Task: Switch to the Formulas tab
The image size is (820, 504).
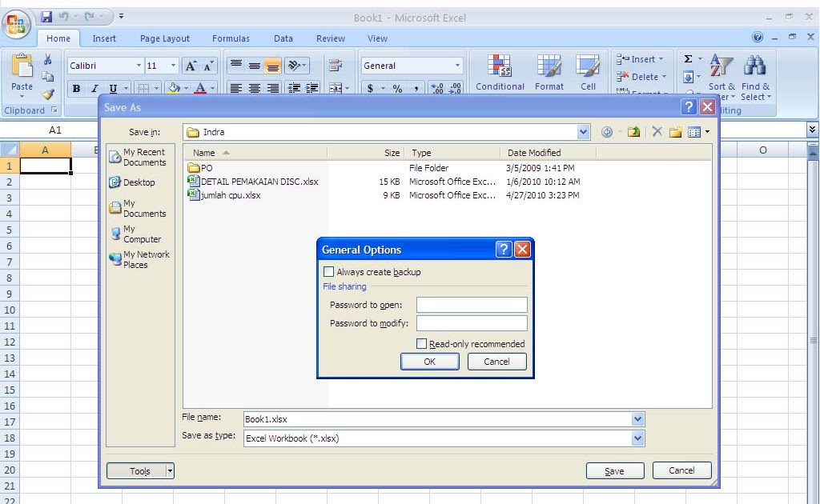Action: pyautogui.click(x=231, y=38)
